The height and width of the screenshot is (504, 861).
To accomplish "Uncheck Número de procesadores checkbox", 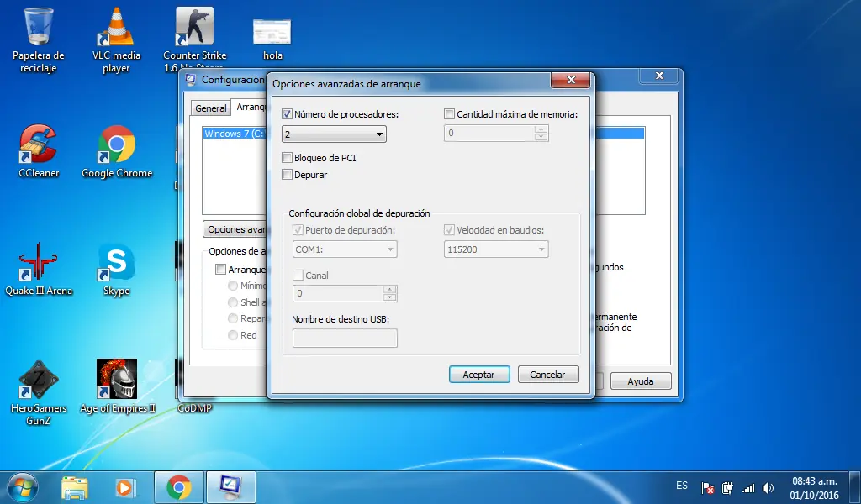I will [287, 114].
